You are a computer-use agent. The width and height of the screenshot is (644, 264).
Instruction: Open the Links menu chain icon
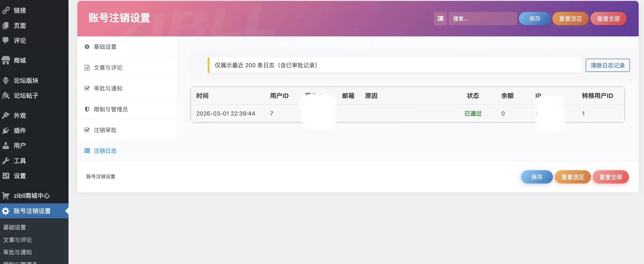click(x=6, y=10)
